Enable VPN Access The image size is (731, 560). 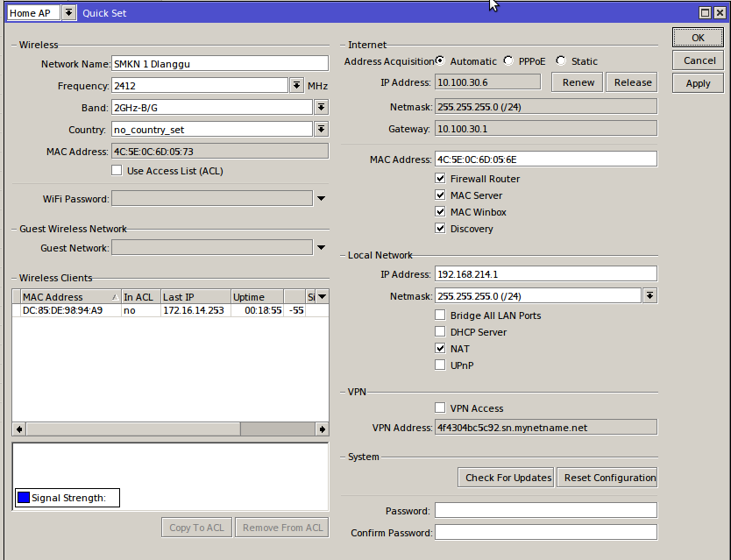click(x=440, y=407)
